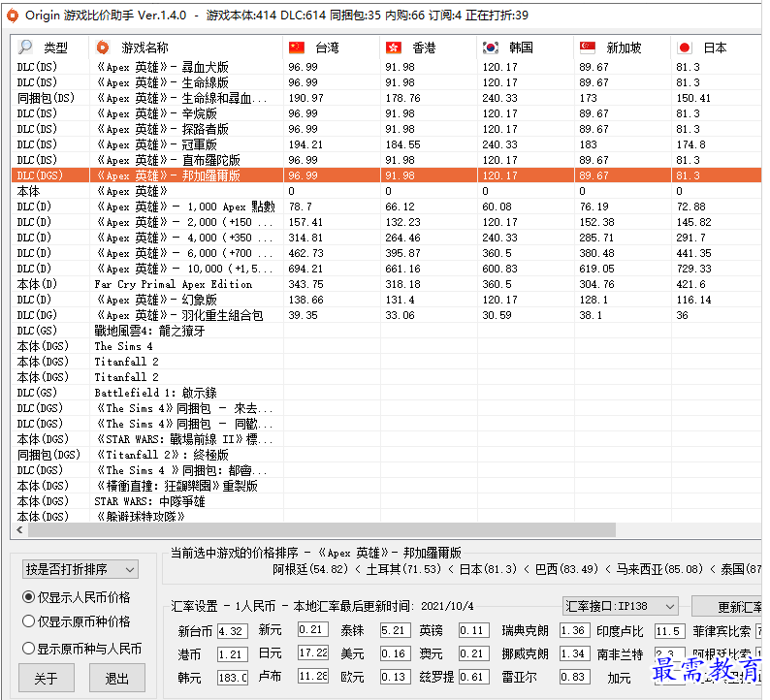Click the 卢布 exchange rate field
Image resolution: width=770 pixels, height=700 pixels.
pyautogui.click(x=313, y=676)
